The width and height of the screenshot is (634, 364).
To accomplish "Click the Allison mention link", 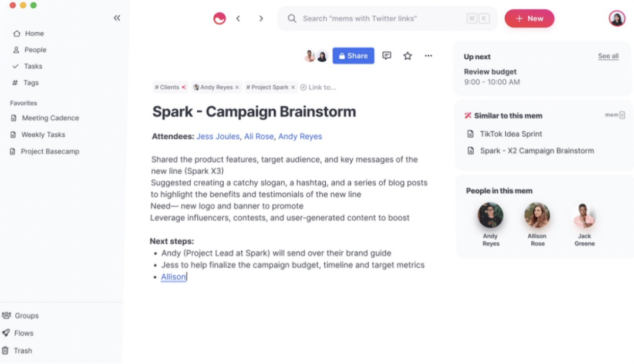I will click(173, 277).
